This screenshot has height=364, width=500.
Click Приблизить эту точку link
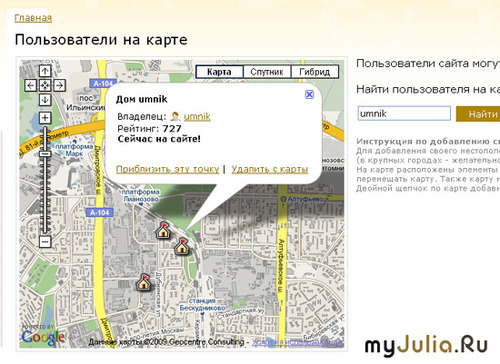[x=167, y=169]
